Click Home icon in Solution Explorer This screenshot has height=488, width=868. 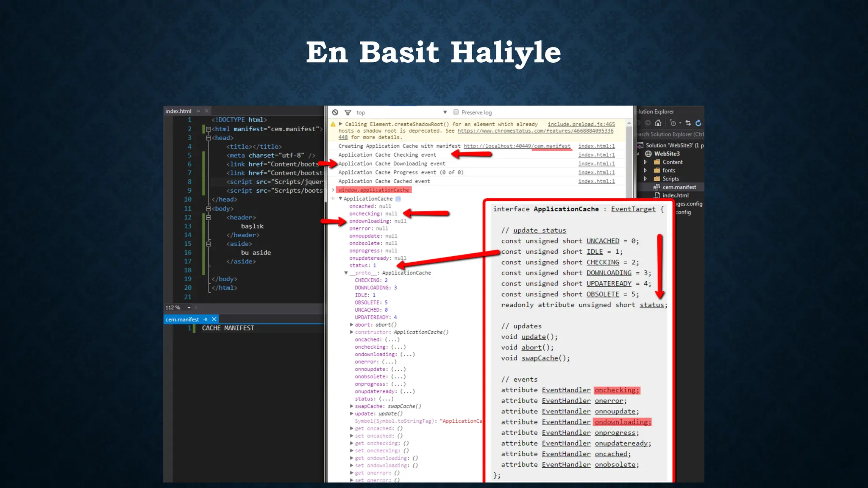658,123
